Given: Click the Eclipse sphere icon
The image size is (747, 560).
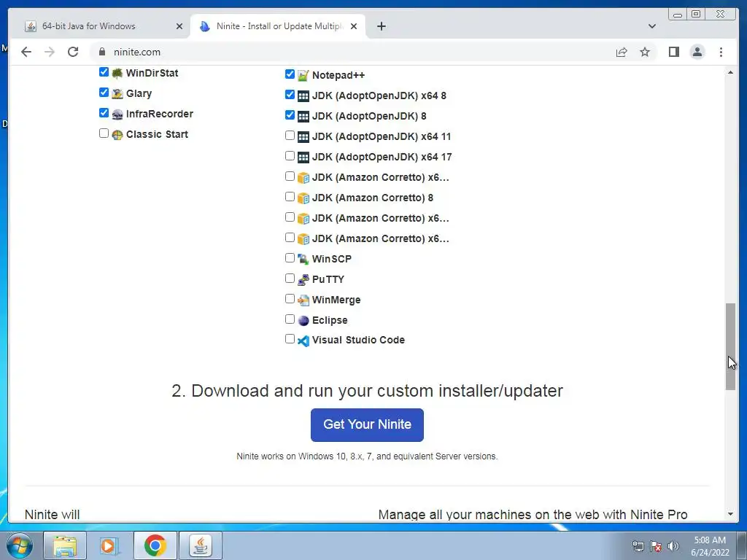Looking at the screenshot, I should pos(303,321).
